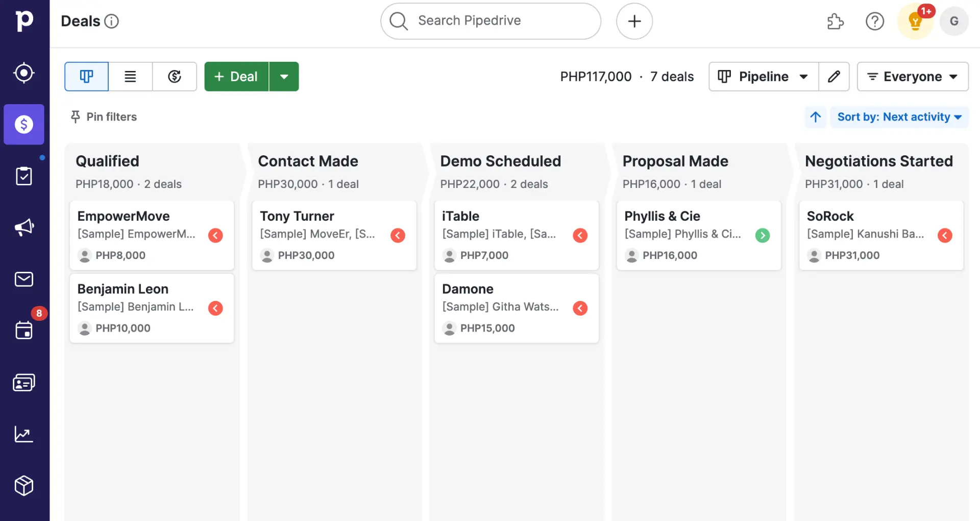Click overdue activity icon on EmpowerMove deal
Viewport: 980px width, 521px height.
point(215,235)
